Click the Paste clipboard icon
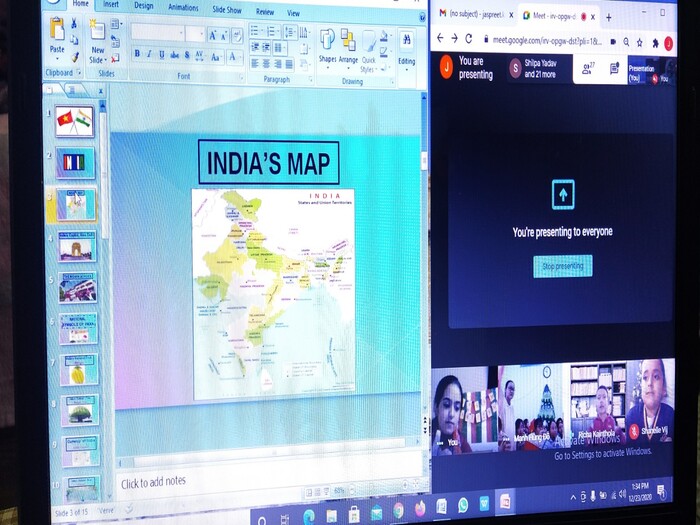 pos(57,31)
